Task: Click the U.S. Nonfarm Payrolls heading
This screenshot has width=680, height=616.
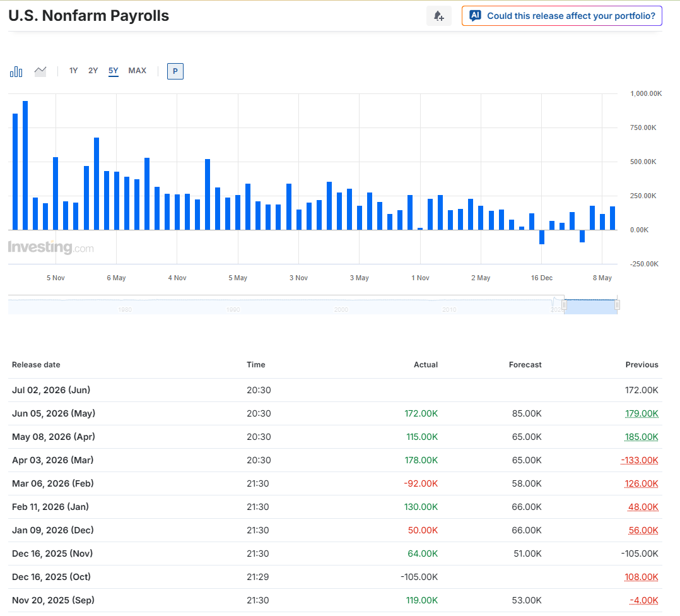Action: click(x=88, y=16)
